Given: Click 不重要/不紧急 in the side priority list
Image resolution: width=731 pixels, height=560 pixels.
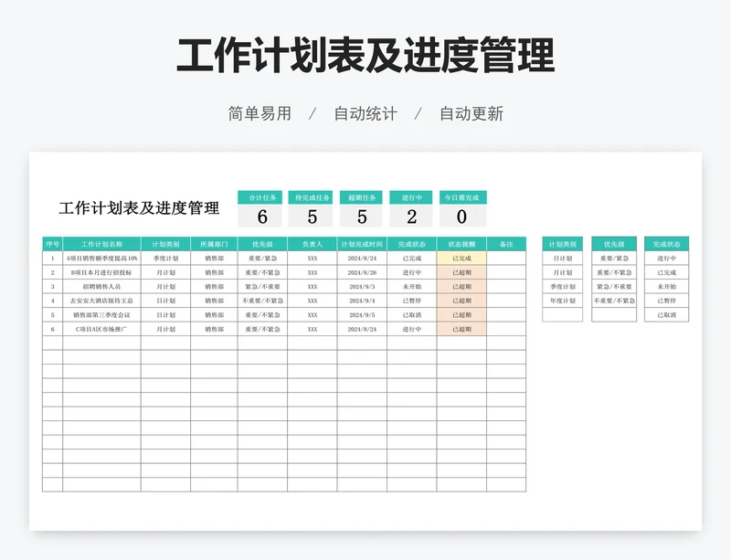Looking at the screenshot, I should point(614,301).
